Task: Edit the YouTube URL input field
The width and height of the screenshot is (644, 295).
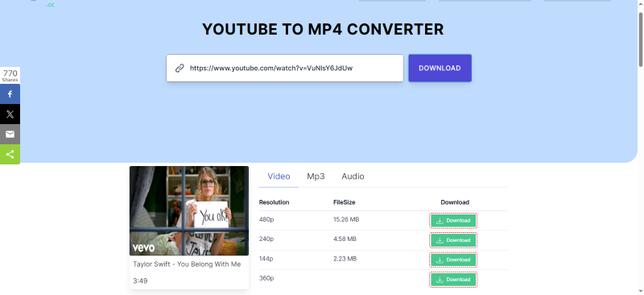Action: pos(285,69)
